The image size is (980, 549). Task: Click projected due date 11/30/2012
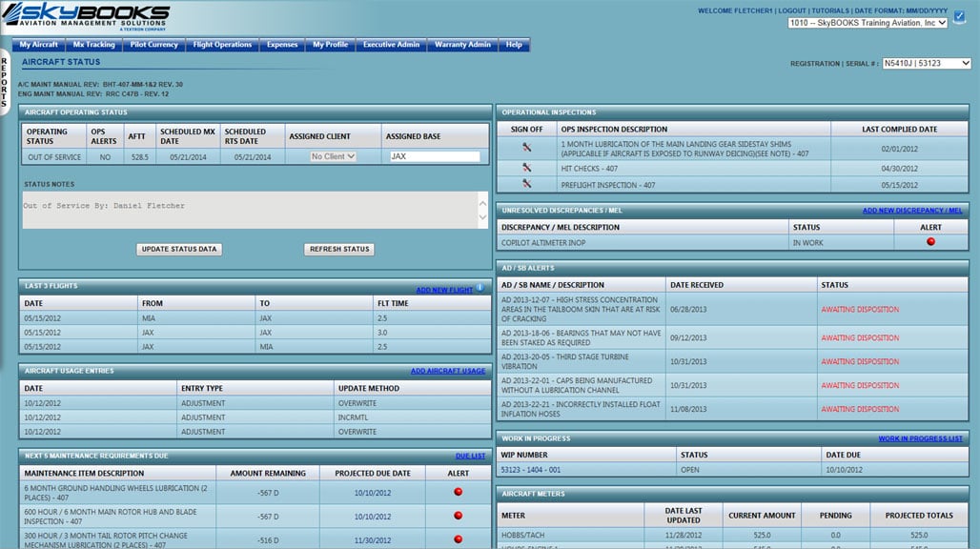(373, 540)
